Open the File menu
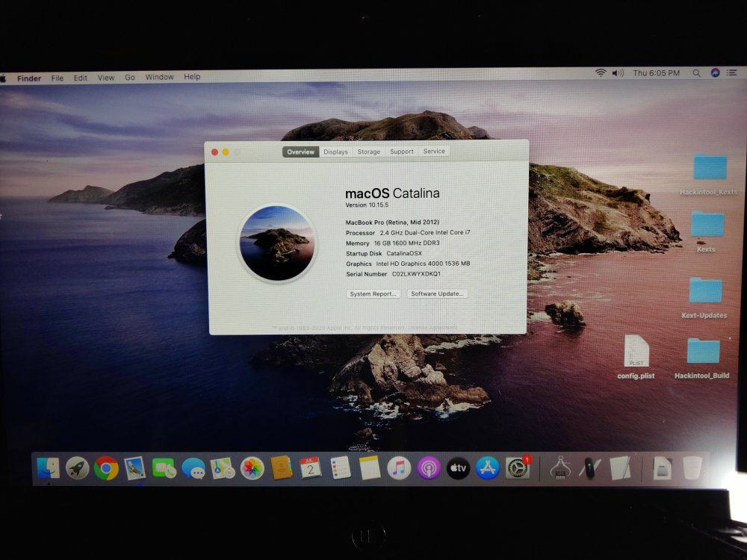This screenshot has width=747, height=560. (58, 78)
